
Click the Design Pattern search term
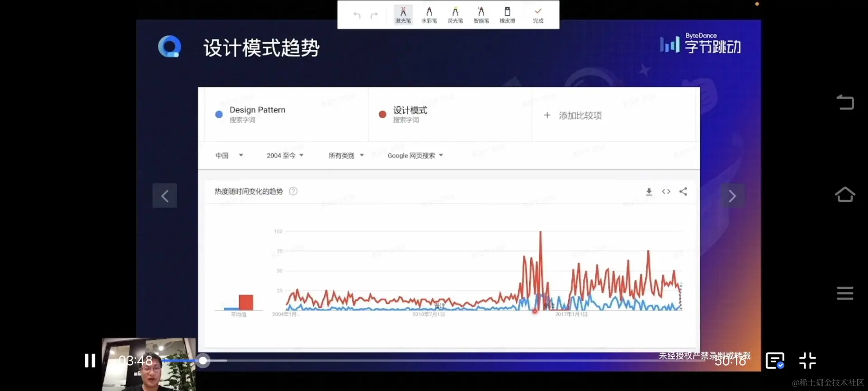(x=257, y=110)
